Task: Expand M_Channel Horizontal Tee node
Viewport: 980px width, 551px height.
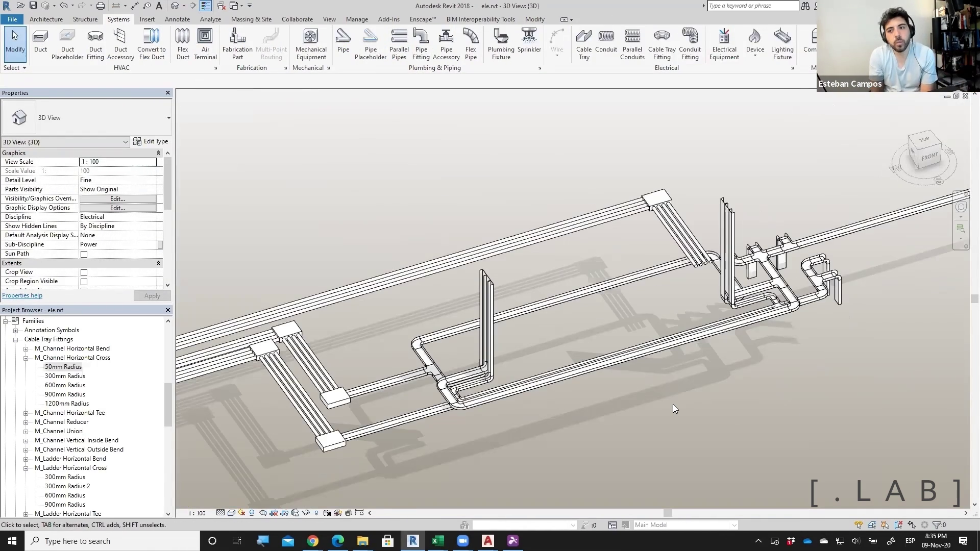Action: click(26, 413)
